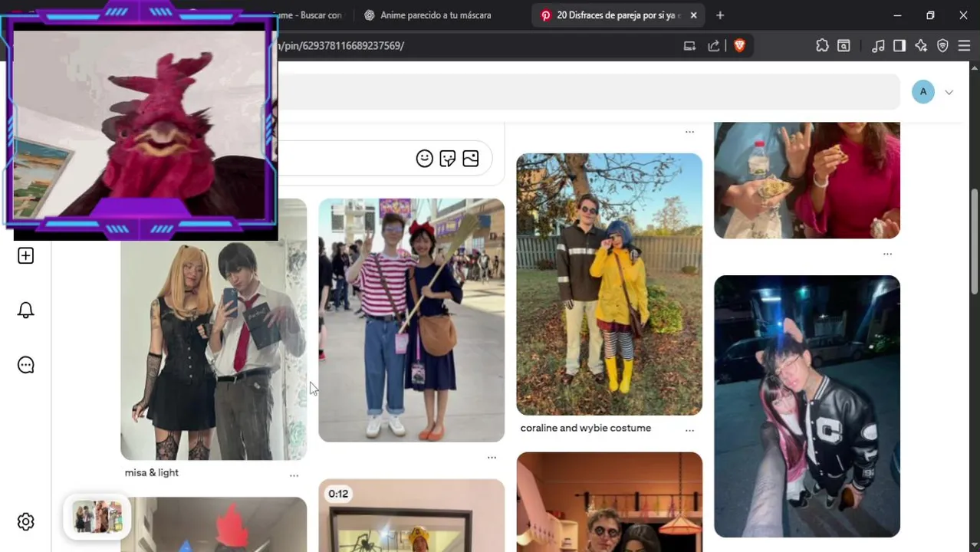
Task: Click the Pinterest search field
Action: (x=588, y=92)
